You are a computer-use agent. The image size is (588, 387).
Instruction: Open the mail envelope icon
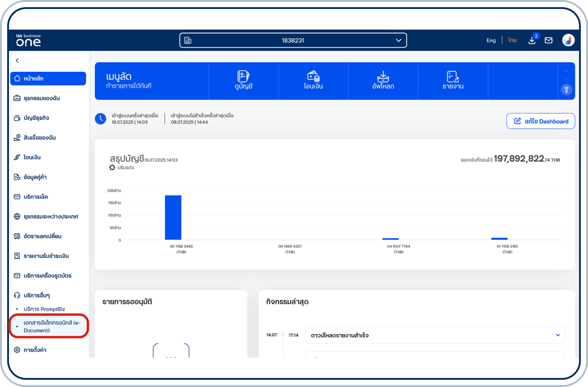[x=549, y=40]
